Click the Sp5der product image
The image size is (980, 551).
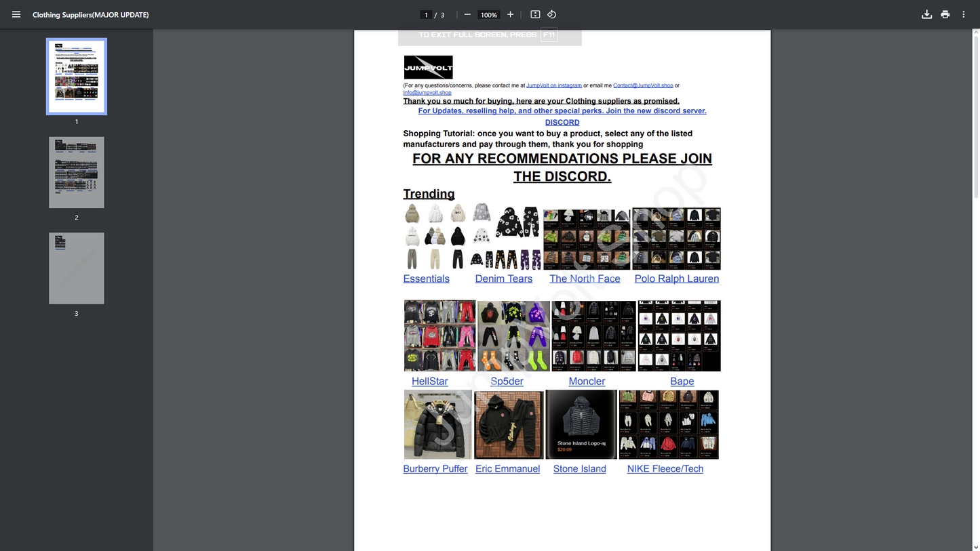tap(513, 336)
